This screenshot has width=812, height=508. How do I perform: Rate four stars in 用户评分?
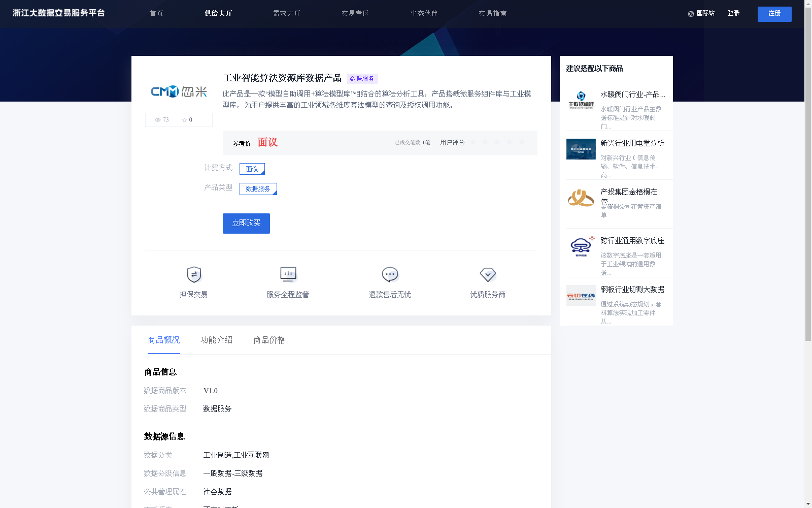tap(510, 142)
